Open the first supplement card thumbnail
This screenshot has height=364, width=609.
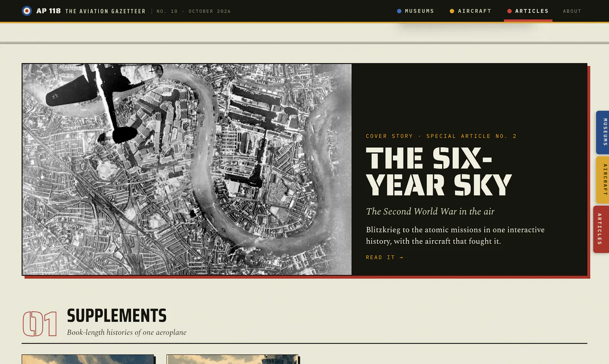88,359
